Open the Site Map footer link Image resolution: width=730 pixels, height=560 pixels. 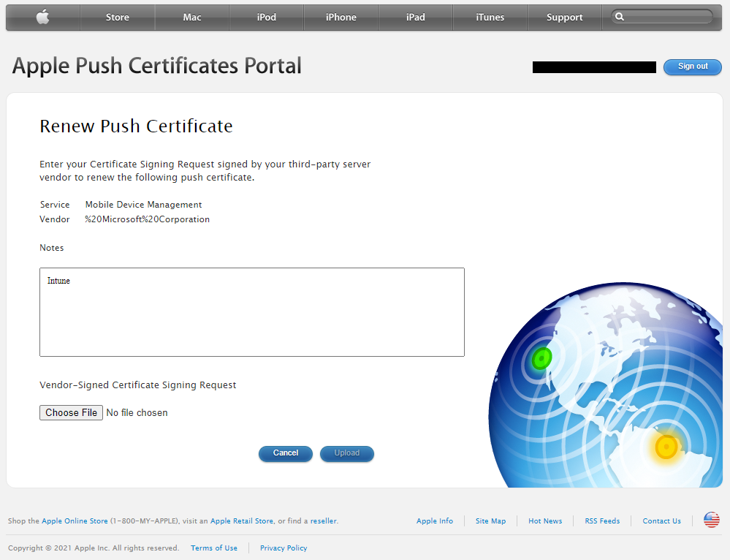pos(490,521)
